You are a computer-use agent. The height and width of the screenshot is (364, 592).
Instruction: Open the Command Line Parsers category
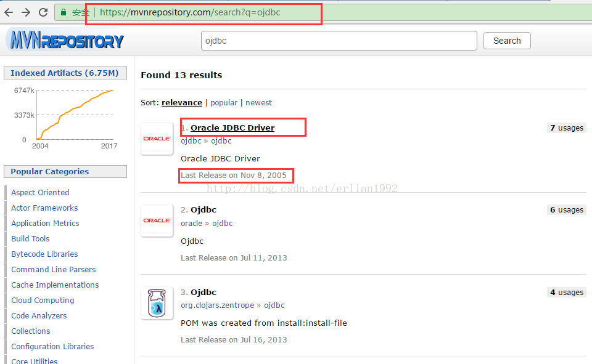click(53, 270)
